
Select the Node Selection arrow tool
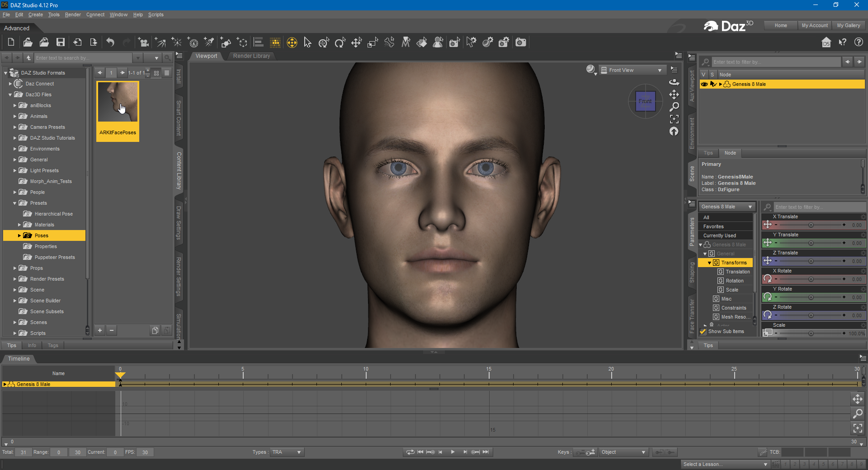coord(308,42)
